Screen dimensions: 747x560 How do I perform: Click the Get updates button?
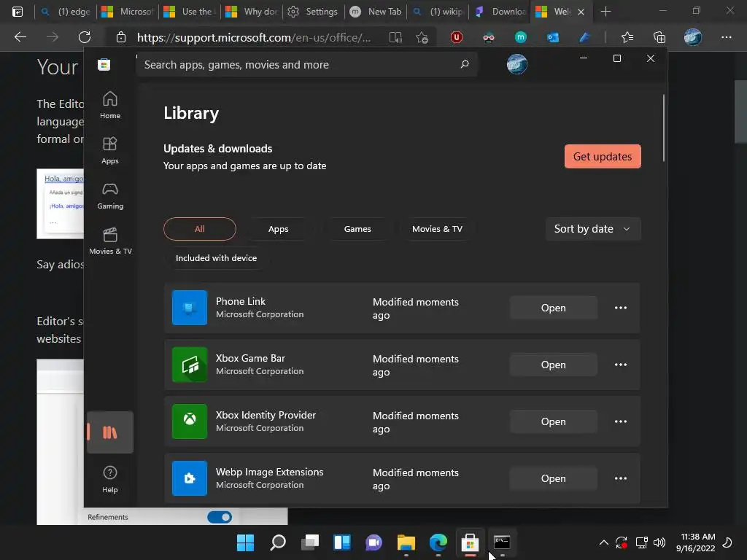[602, 156]
